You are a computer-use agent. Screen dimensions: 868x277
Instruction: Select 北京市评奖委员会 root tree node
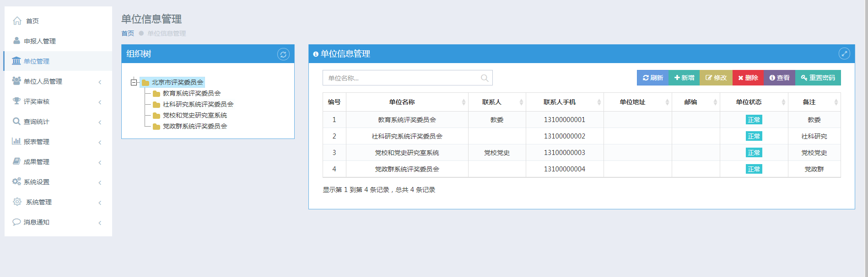tap(178, 82)
